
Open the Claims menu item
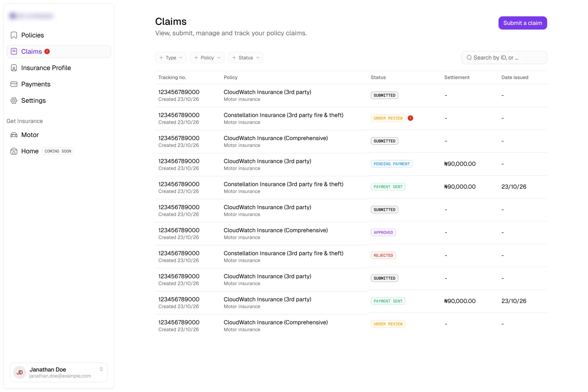click(59, 51)
